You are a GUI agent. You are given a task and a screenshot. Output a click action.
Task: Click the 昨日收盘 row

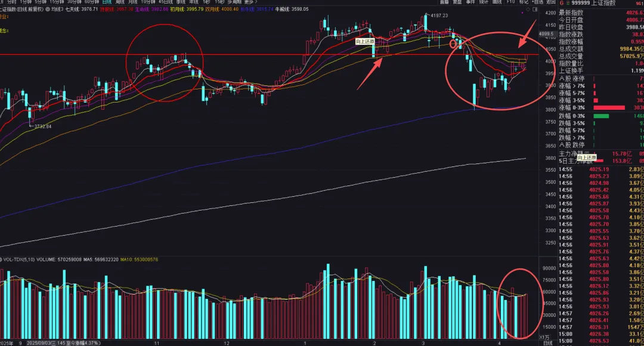coord(601,27)
